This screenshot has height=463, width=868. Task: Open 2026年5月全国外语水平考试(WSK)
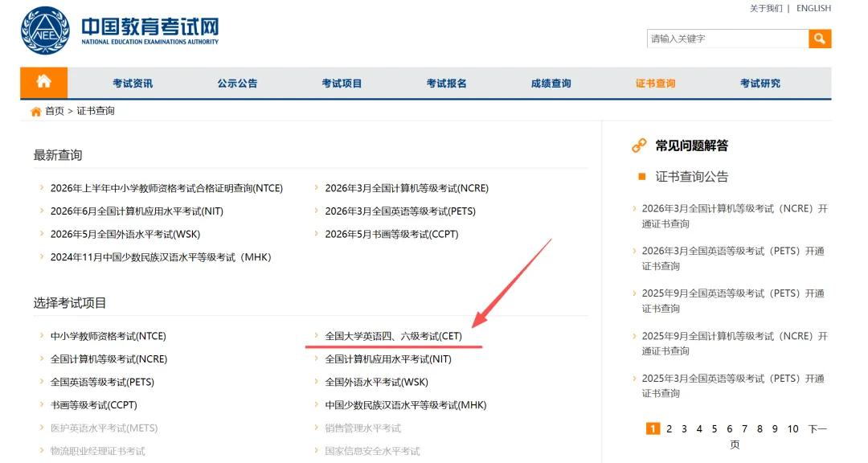(x=125, y=234)
